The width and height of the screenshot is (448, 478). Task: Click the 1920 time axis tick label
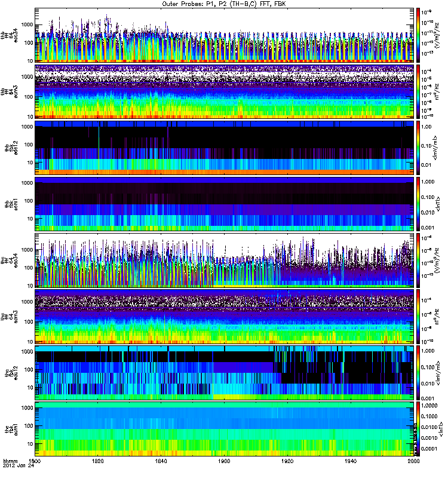tap(287, 461)
